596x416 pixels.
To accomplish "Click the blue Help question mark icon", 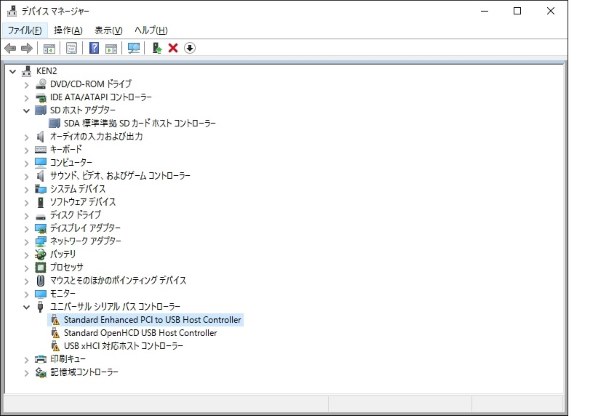I will 94,48.
